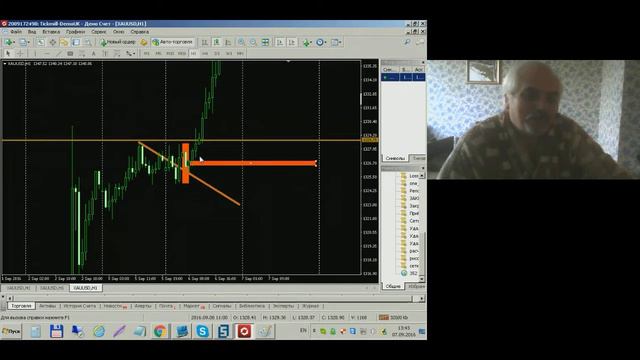Viewport: 640px width, 360px height.
Task: Open Chrome from the taskbar
Action: tap(160, 331)
